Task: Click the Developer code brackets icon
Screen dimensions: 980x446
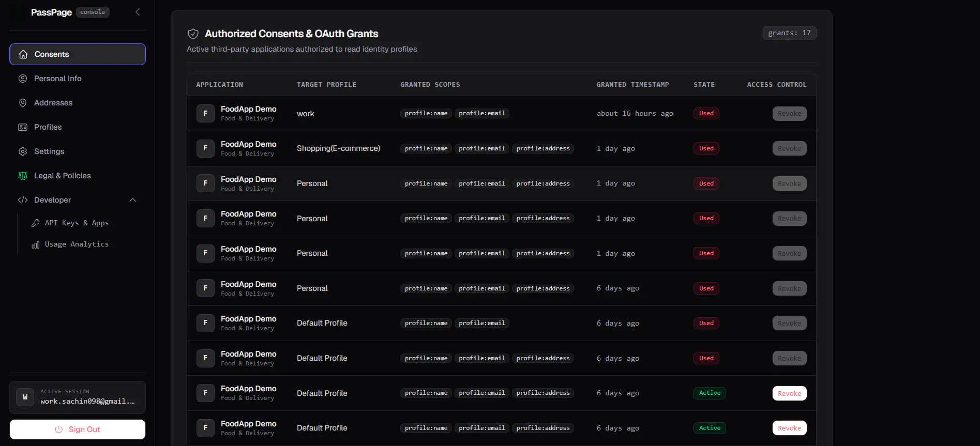Action: (x=23, y=200)
